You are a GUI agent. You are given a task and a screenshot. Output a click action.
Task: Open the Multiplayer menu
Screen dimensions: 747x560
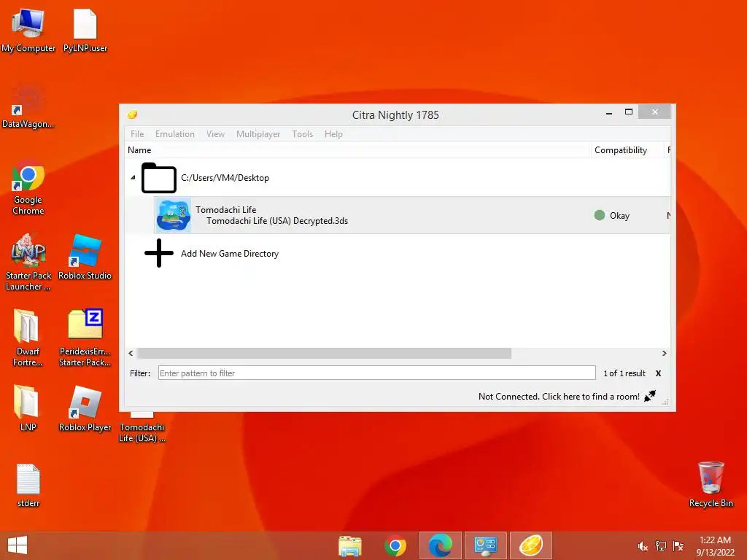tap(258, 134)
